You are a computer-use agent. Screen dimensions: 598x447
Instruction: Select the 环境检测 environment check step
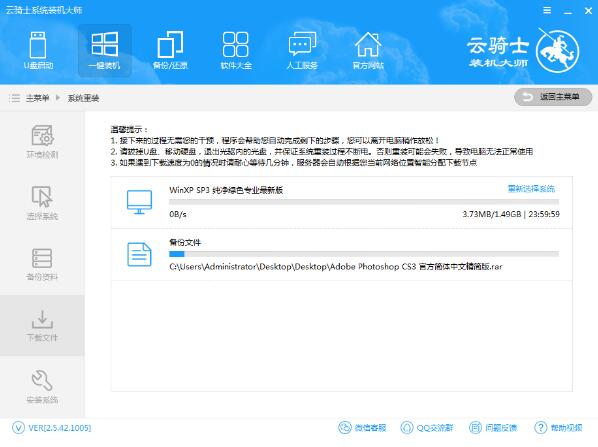tap(42, 142)
